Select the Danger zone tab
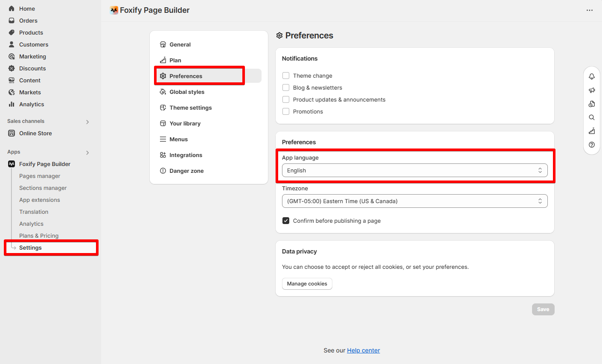This screenshot has width=602, height=364. tap(209, 171)
